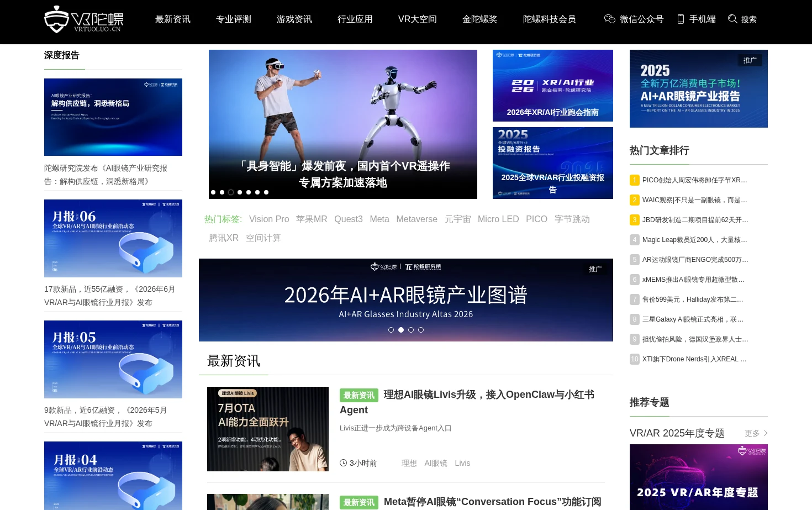Select the first dot of the hero carousel
812x510 pixels.
213,192
